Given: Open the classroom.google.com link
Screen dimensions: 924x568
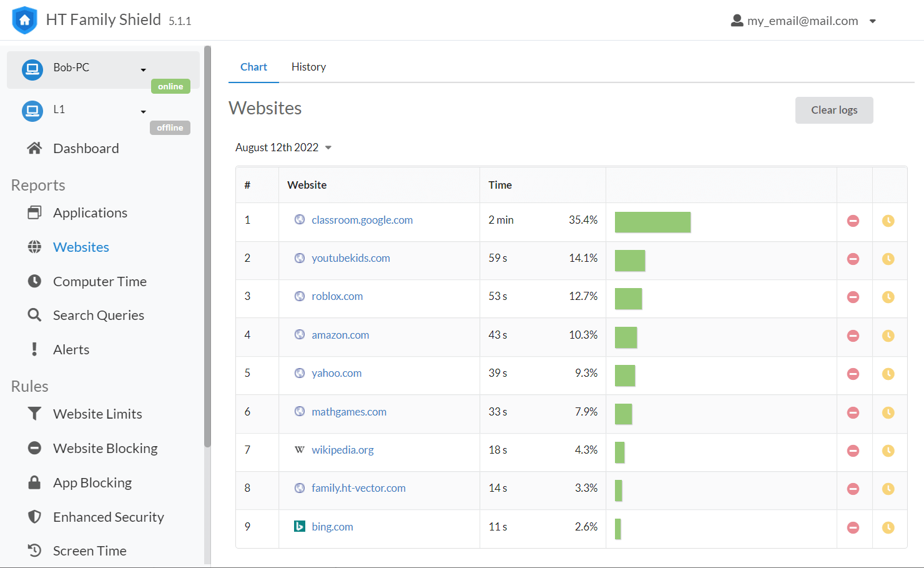Looking at the screenshot, I should 362,220.
